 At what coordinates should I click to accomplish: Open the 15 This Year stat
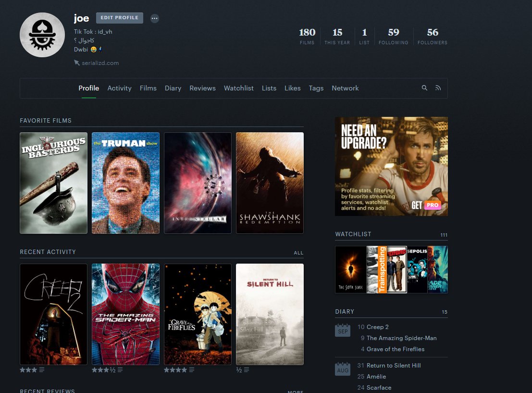click(x=337, y=36)
